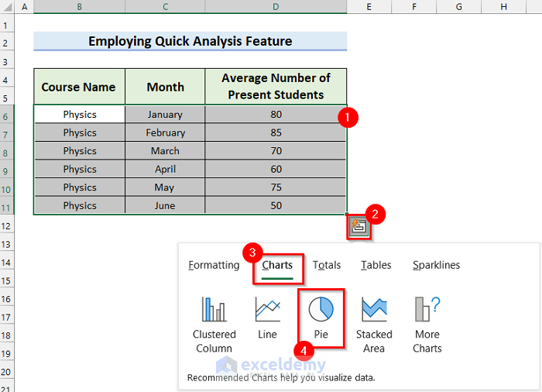Select the cell with value 50

(x=276, y=205)
